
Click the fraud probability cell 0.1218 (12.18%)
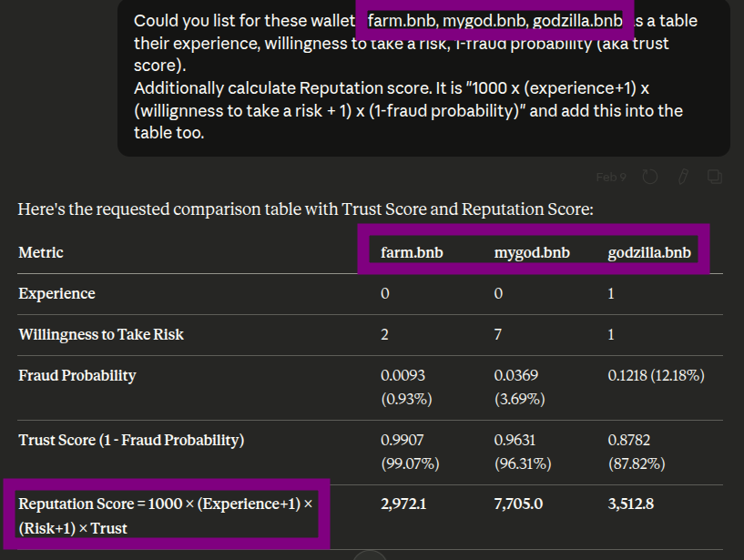(x=657, y=376)
